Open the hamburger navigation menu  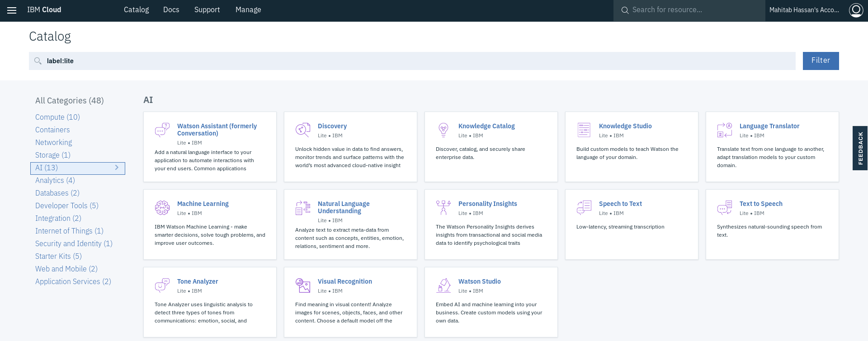coord(12,10)
